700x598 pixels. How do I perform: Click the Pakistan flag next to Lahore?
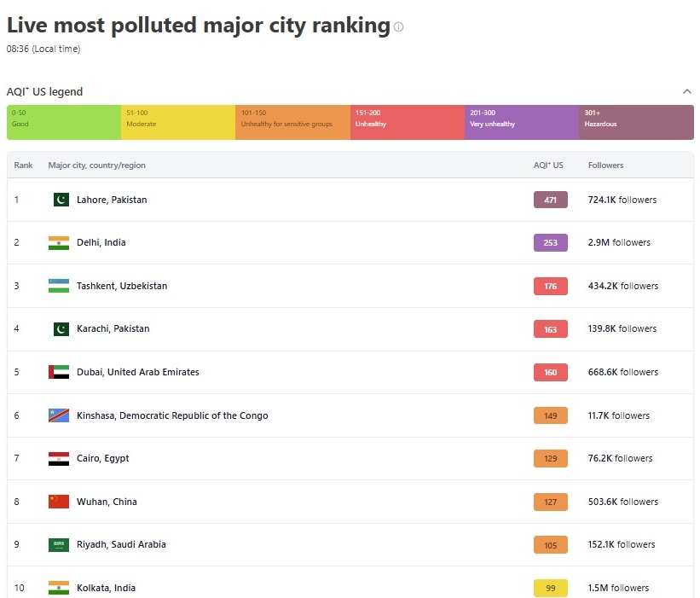(x=61, y=200)
